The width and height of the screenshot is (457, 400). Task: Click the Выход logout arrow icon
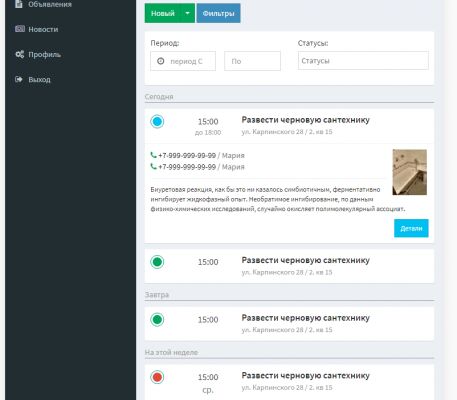pos(19,79)
